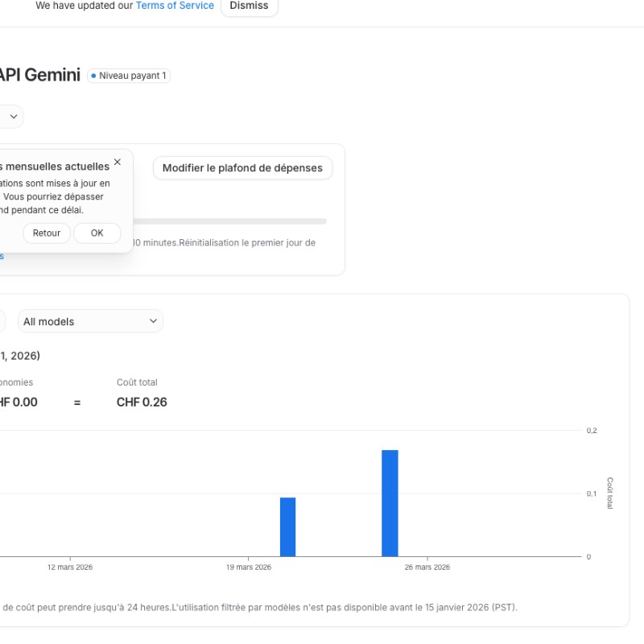
Task: Click the 19 mars 2026 axis label
Action: [249, 568]
